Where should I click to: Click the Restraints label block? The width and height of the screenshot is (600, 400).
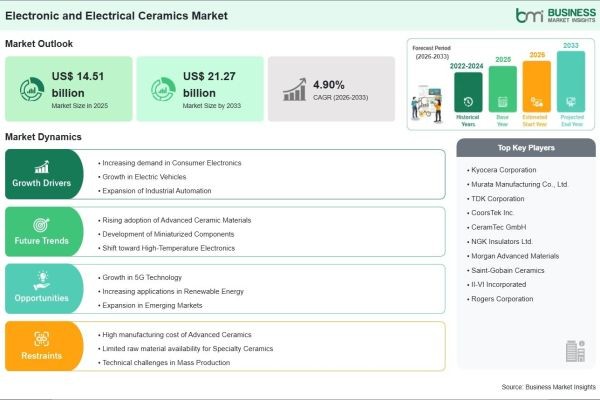click(44, 346)
